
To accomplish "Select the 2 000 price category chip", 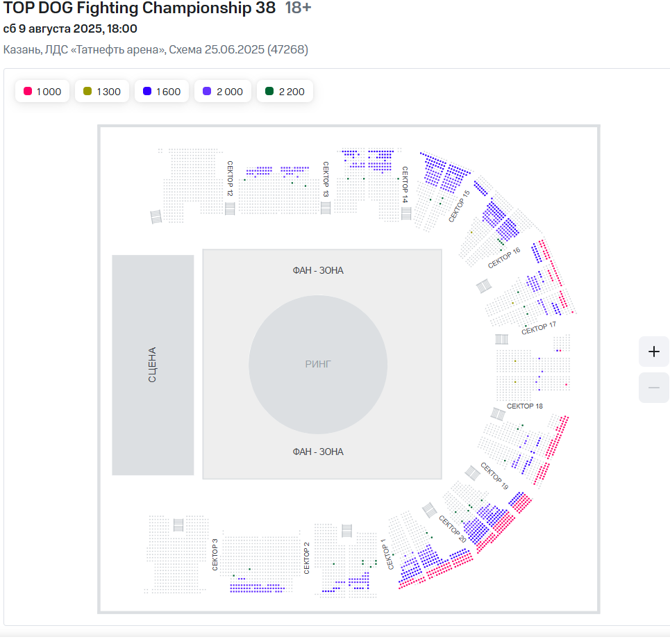I will [x=222, y=92].
